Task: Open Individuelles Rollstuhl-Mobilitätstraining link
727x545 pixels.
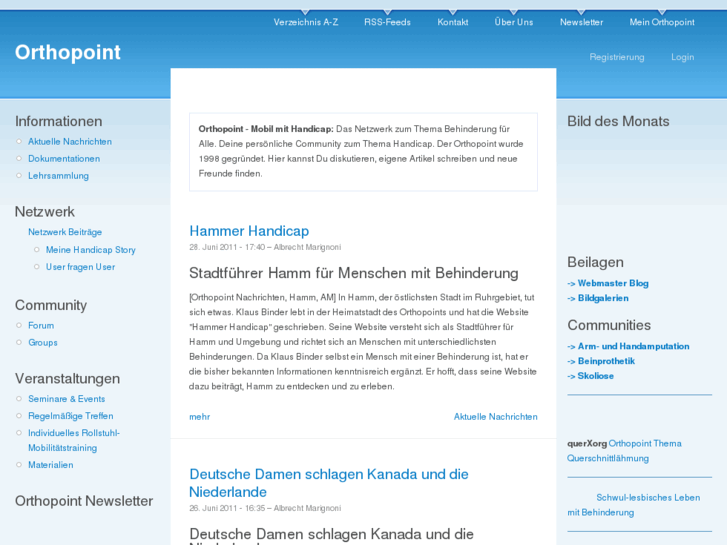Action: click(x=74, y=440)
